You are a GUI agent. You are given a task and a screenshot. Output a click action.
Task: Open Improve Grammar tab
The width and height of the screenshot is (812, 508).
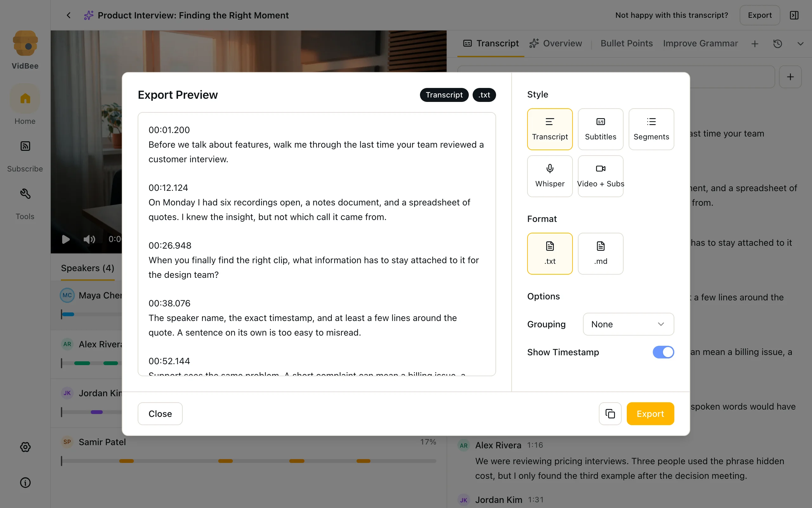click(x=700, y=44)
